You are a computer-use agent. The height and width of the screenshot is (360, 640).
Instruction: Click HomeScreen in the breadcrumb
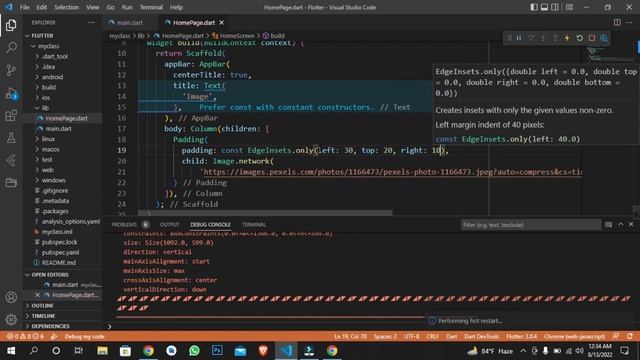pyautogui.click(x=237, y=36)
